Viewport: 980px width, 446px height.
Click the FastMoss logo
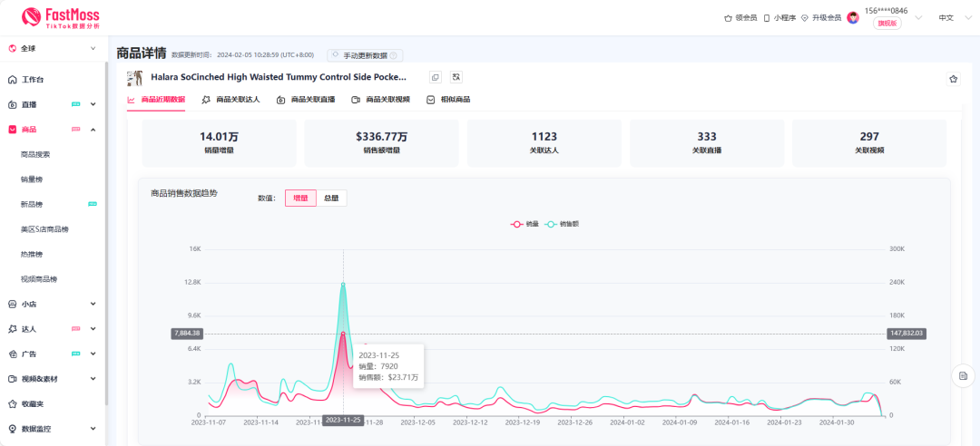60,17
